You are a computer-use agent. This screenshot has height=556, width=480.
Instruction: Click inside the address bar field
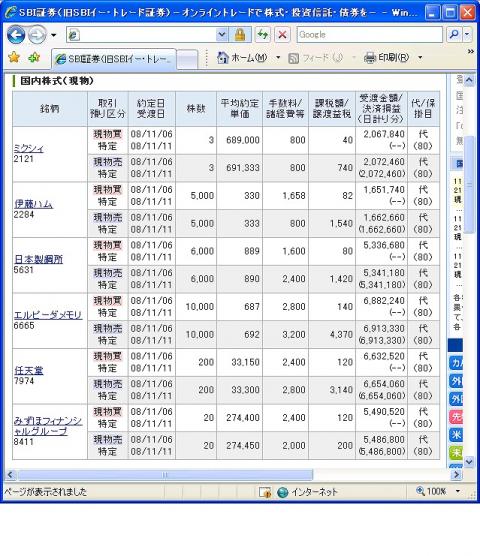point(141,35)
